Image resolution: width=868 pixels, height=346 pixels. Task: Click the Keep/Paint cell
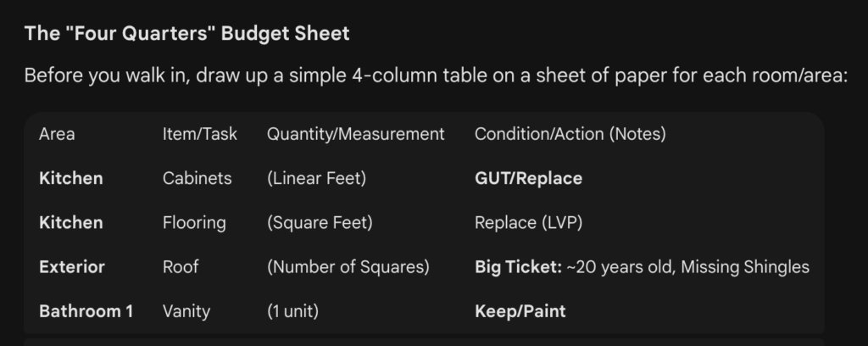pos(520,311)
